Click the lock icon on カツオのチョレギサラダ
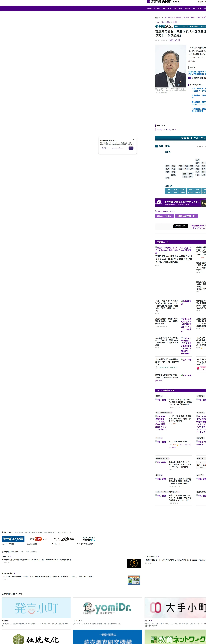This screenshot has height=644, width=206. 178,445
